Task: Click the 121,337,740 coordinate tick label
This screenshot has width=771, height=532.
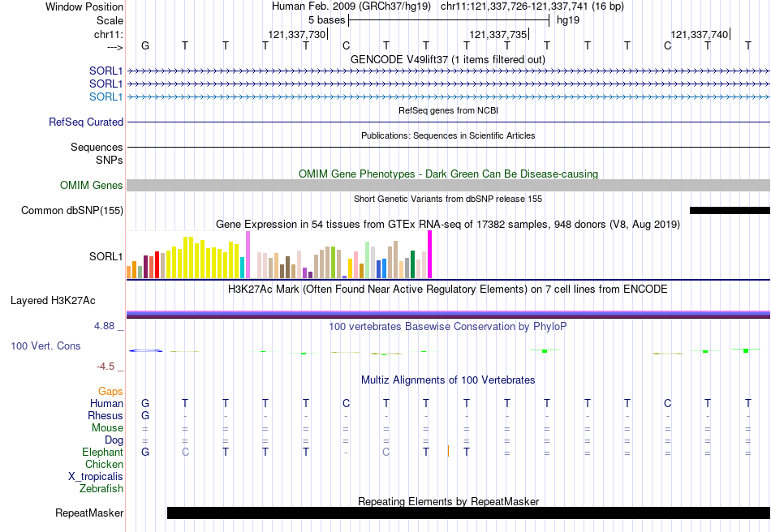Action: (x=700, y=34)
